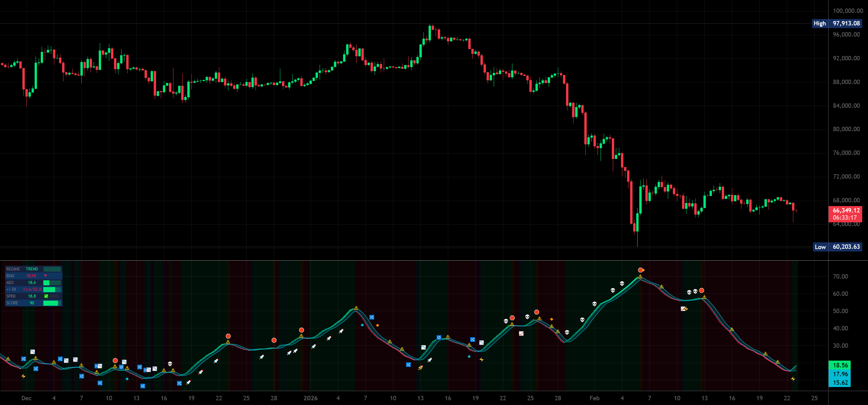
Task: Click the lightning bolt marker near January 19
Action: (x=482, y=360)
